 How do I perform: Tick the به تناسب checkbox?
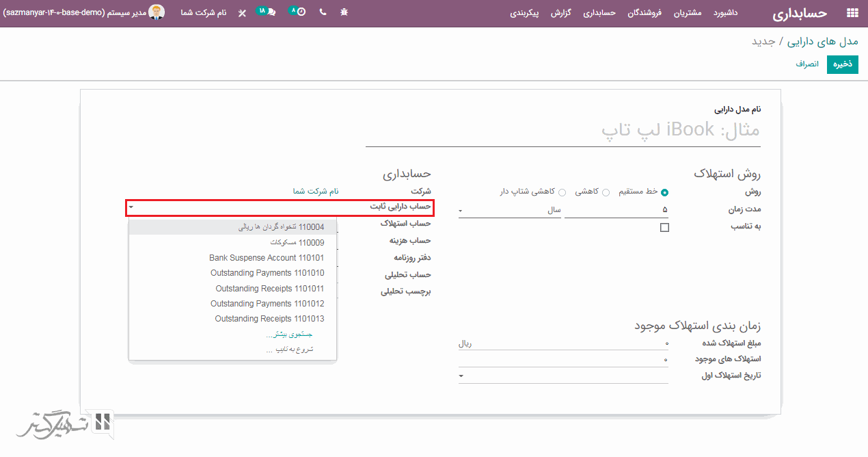point(664,227)
